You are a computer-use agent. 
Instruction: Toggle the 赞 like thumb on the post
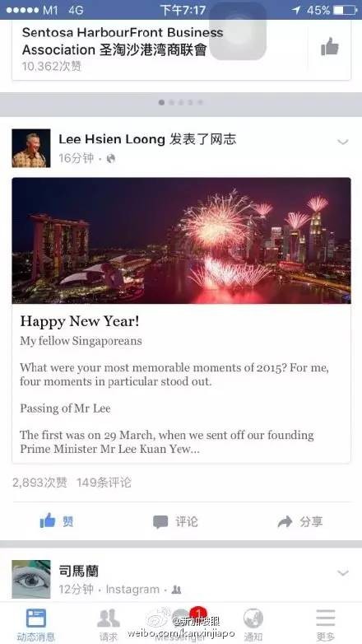[x=57, y=521]
